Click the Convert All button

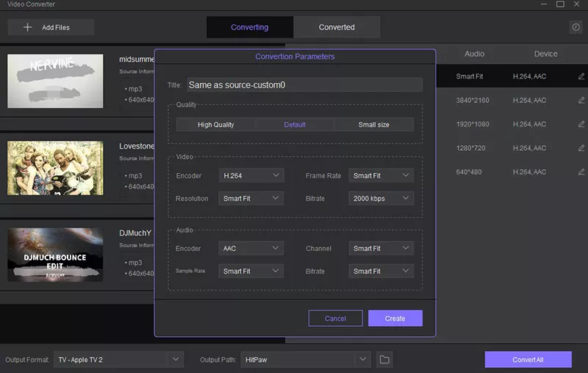pyautogui.click(x=528, y=360)
